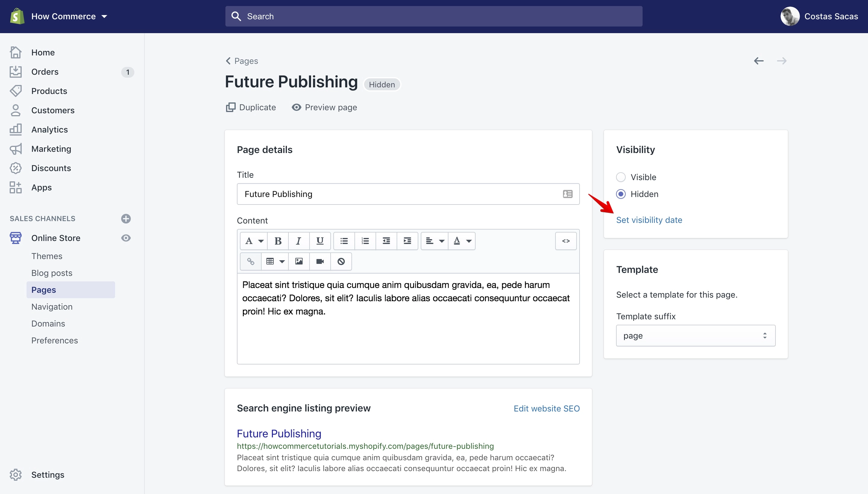Click Preview page button
Viewport: 868px width, 494px height.
[325, 107]
